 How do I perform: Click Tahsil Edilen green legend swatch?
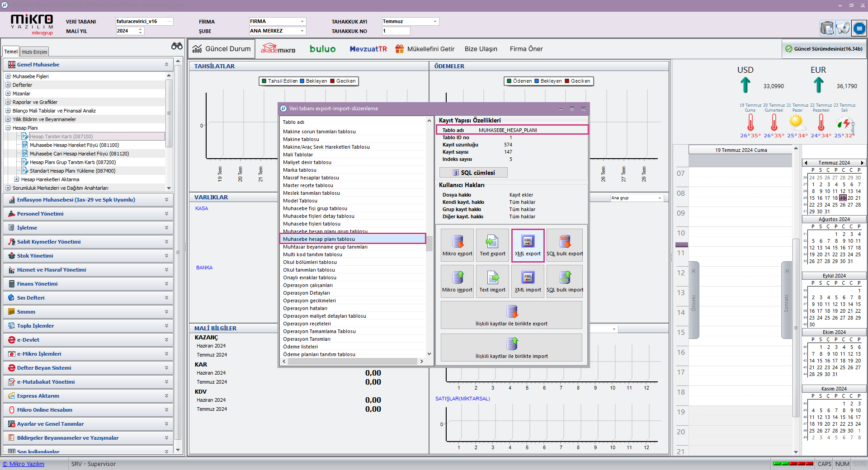click(264, 81)
